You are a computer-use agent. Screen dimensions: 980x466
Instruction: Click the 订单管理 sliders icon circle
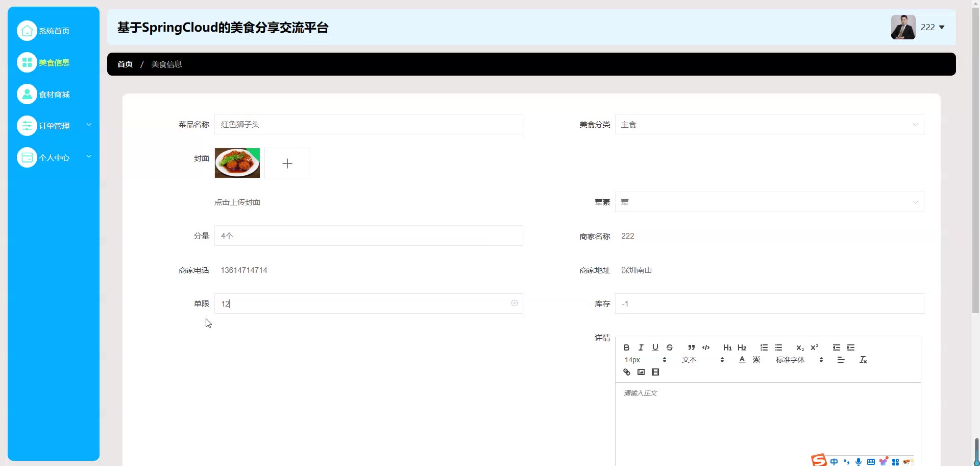point(27,126)
